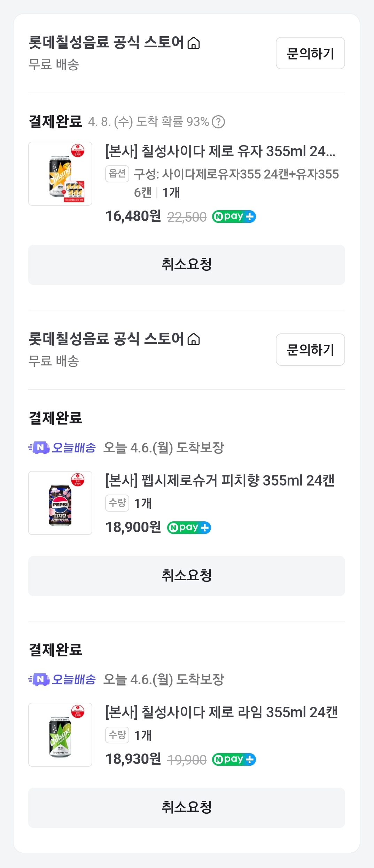Tap Npay+ badge beside 18,900원
Viewport: 374px width, 868px height.
(189, 528)
